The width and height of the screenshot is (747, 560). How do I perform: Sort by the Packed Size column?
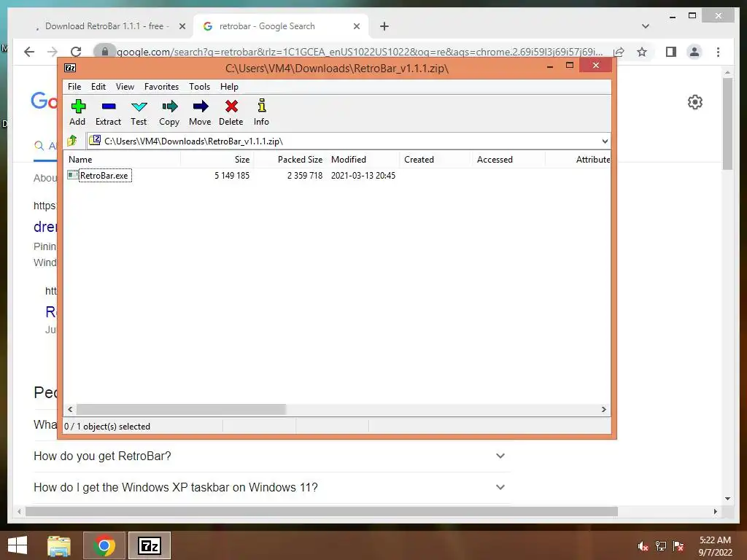(290, 160)
